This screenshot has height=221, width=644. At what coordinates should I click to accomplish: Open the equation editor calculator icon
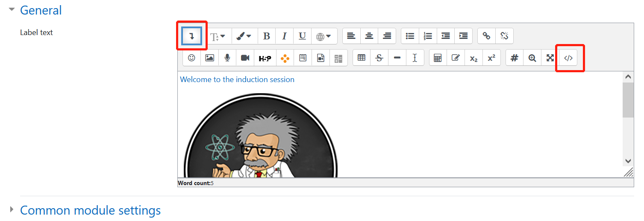pos(438,58)
